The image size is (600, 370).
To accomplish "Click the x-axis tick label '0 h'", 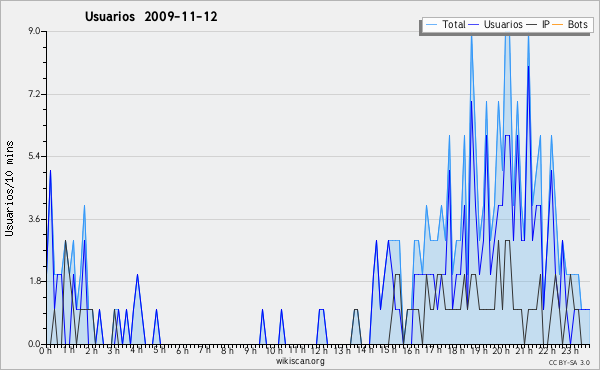I will pyautogui.click(x=46, y=351).
